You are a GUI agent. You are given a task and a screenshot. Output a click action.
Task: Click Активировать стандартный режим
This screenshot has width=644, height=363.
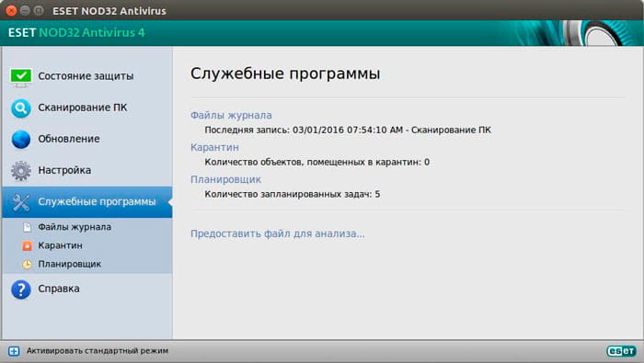98,351
